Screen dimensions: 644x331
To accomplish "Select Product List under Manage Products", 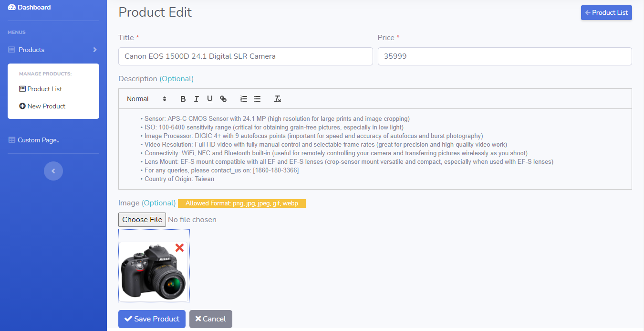I will click(44, 88).
